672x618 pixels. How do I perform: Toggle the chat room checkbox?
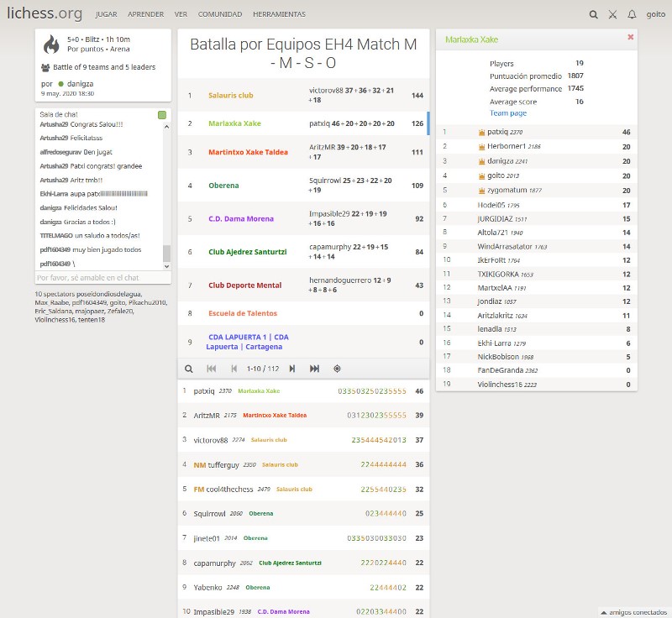pos(162,114)
